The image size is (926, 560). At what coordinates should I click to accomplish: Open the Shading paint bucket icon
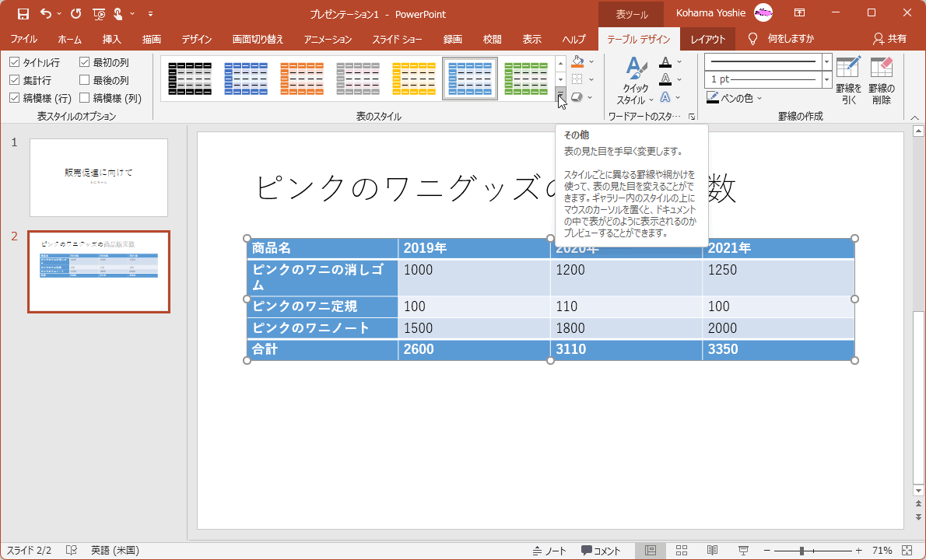click(x=577, y=61)
